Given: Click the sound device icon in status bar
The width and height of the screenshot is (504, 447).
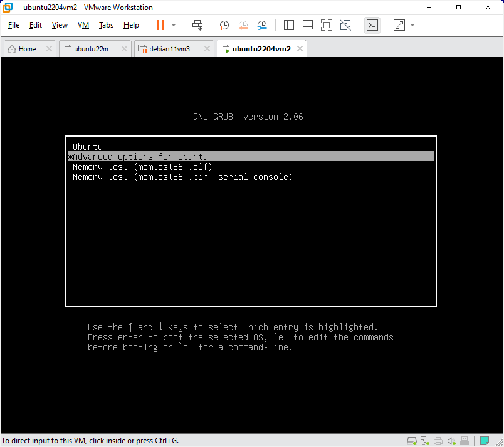Looking at the screenshot, I should (451, 441).
